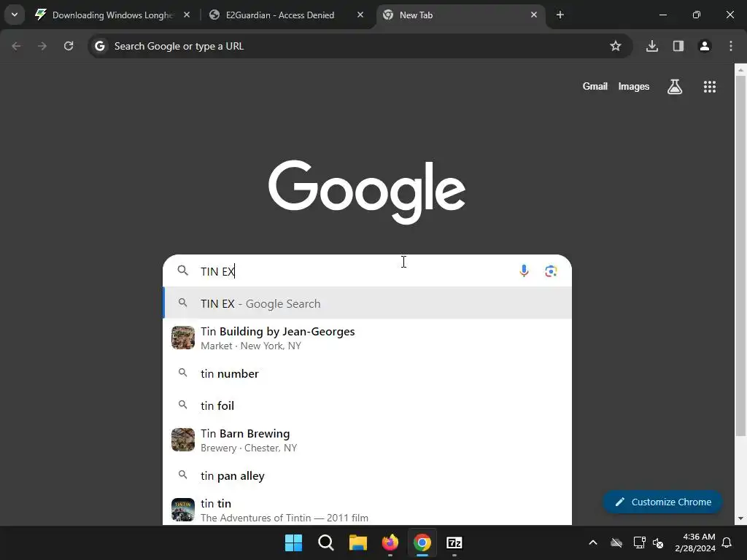This screenshot has height=560, width=747.
Task: Select TIN EX - Google Search suggestion
Action: 368,303
